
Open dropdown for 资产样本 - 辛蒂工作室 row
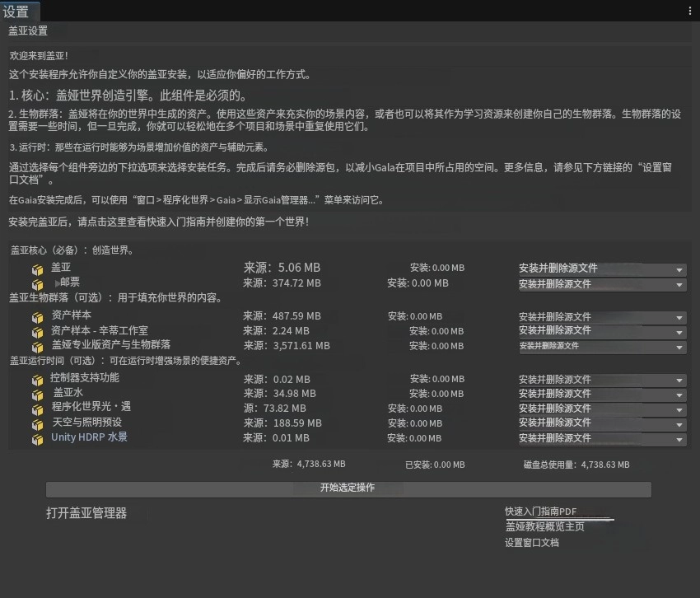tap(602, 331)
